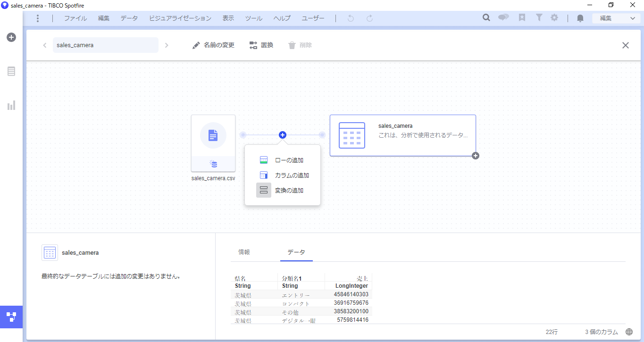Click the 県名 column header
This screenshot has width=644, height=342.
click(x=240, y=278)
